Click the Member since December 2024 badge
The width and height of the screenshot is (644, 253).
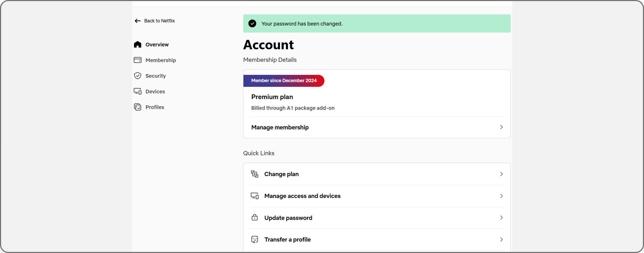[284, 81]
